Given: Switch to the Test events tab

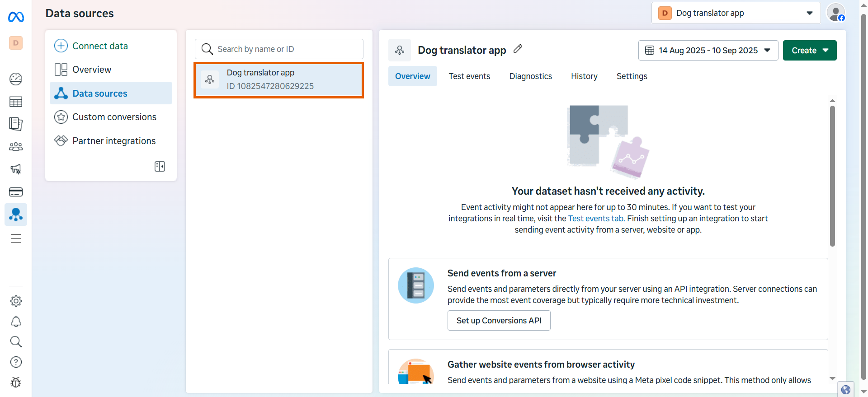Looking at the screenshot, I should (x=469, y=76).
